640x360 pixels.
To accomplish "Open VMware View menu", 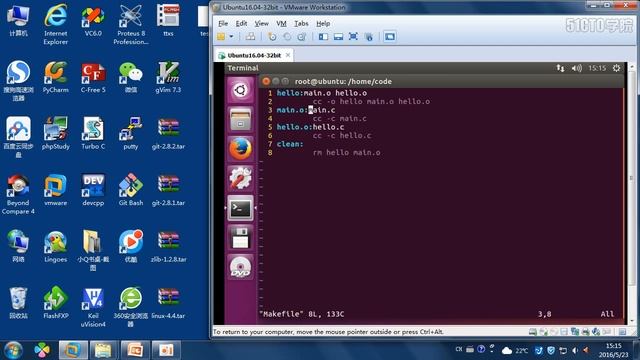I will pyautogui.click(x=261, y=24).
